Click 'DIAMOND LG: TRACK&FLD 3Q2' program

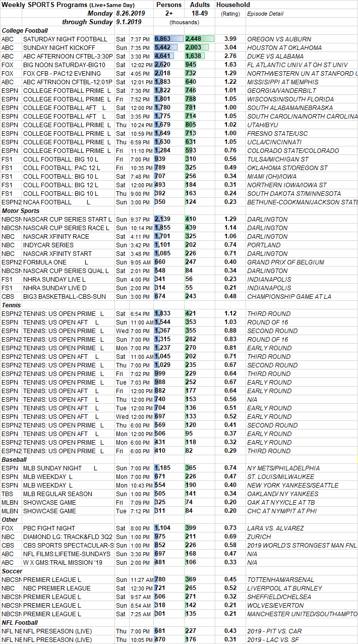coord(68,536)
